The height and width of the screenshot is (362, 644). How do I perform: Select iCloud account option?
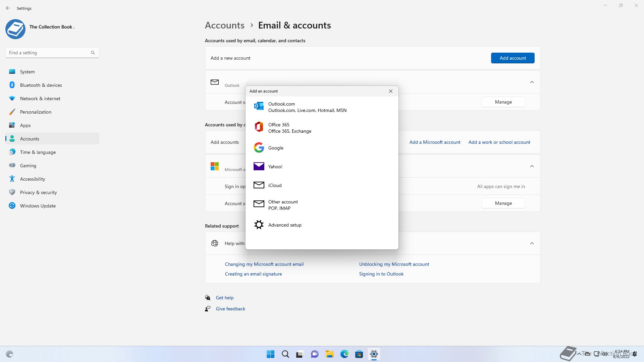(322, 185)
